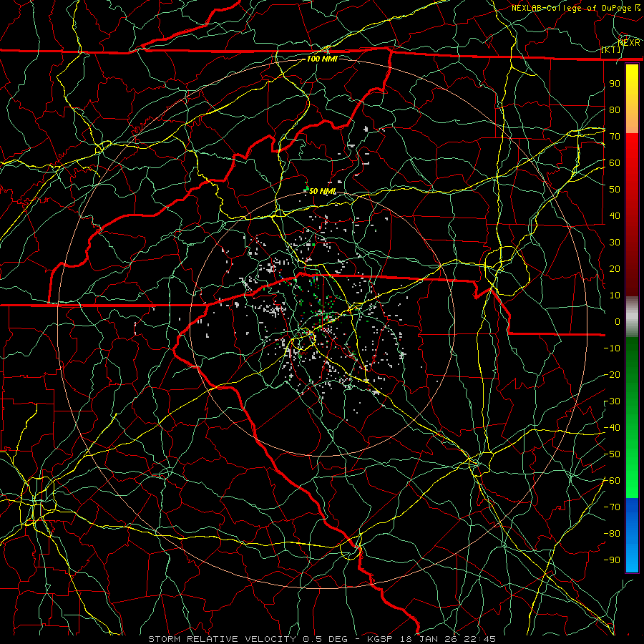The width and height of the screenshot is (644, 644).
Task: Click the 0 value on velocity scale
Action: click(618, 321)
